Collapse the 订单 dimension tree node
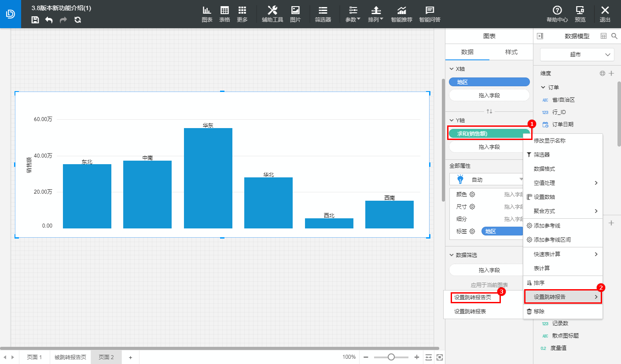 tap(543, 88)
